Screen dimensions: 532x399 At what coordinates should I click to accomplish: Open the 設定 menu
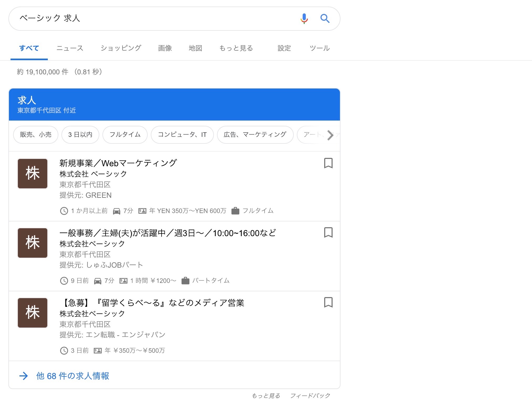coord(284,48)
